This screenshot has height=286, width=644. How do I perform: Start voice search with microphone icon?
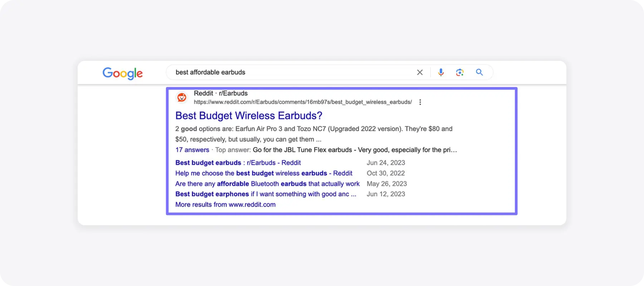point(441,72)
